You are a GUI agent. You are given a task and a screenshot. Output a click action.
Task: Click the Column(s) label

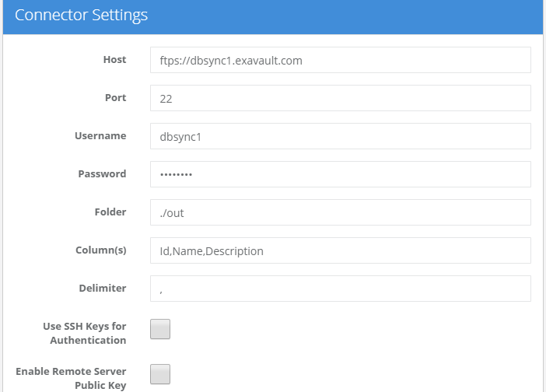click(100, 250)
